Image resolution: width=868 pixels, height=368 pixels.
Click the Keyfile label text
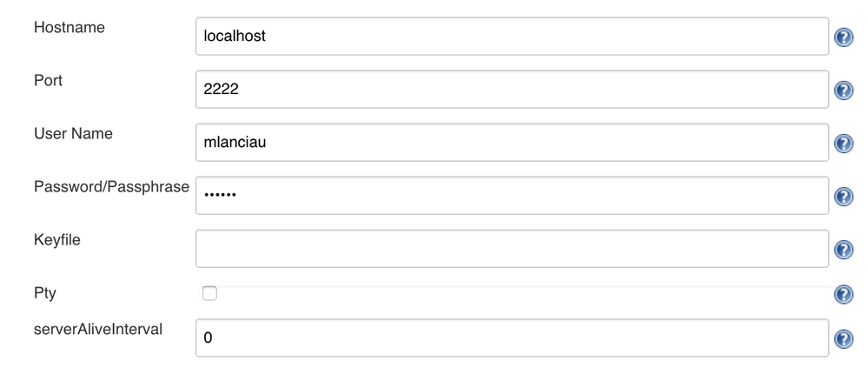57,240
